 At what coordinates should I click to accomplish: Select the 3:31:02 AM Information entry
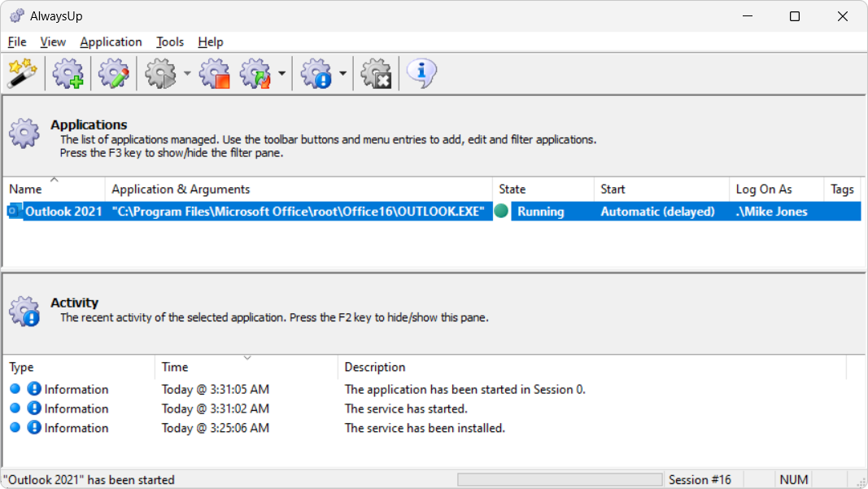click(x=425, y=408)
